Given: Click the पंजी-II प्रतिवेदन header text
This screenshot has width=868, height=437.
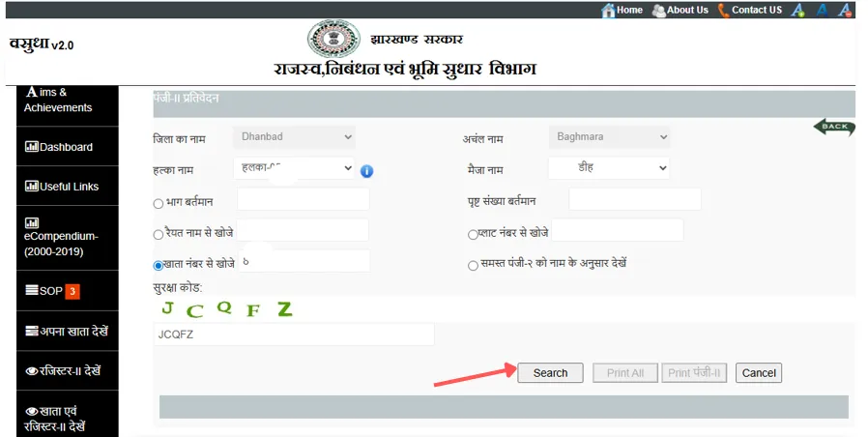Looking at the screenshot, I should [186, 98].
